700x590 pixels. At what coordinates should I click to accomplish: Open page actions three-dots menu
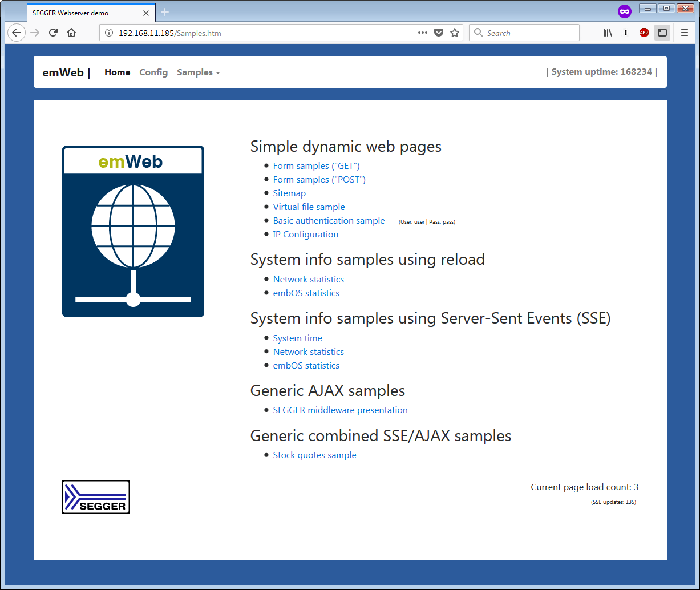tap(423, 33)
